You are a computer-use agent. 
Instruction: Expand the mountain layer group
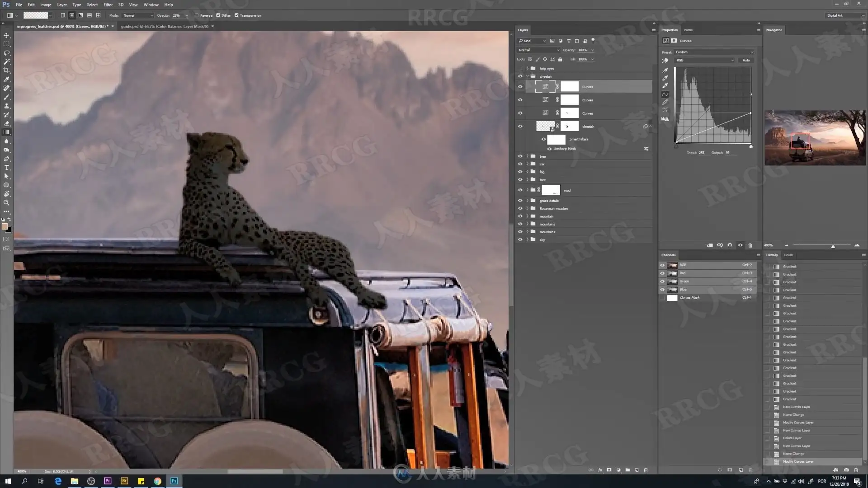pyautogui.click(x=527, y=216)
